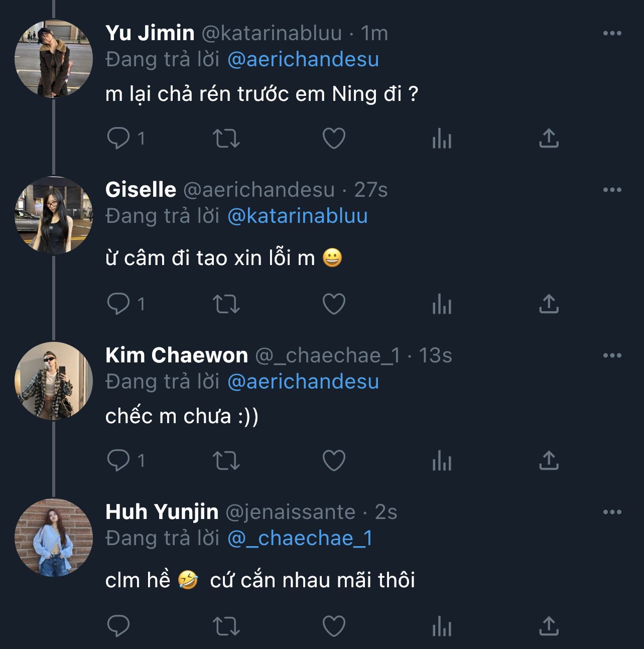
Task: Retweet Giselle's reply
Action: 226,304
